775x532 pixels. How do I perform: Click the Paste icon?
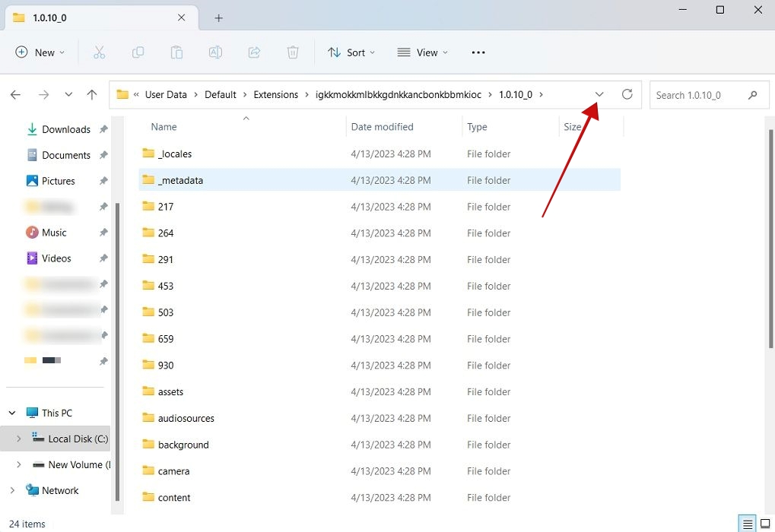(176, 52)
